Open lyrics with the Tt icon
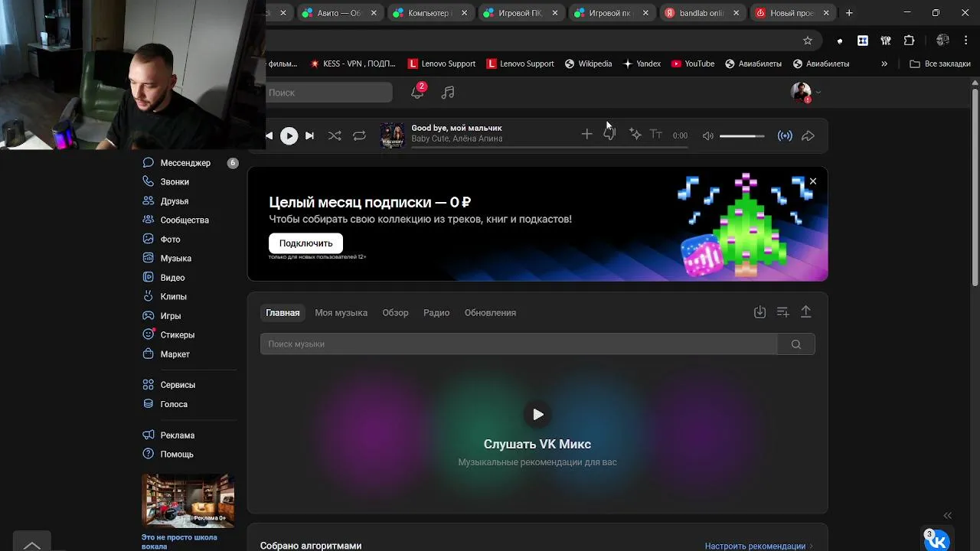This screenshot has height=551, width=980. coord(656,135)
